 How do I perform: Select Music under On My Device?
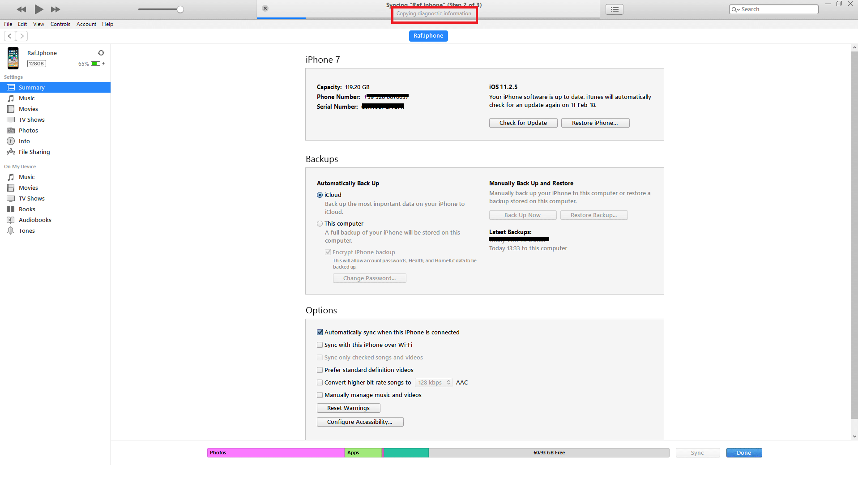[55, 177]
